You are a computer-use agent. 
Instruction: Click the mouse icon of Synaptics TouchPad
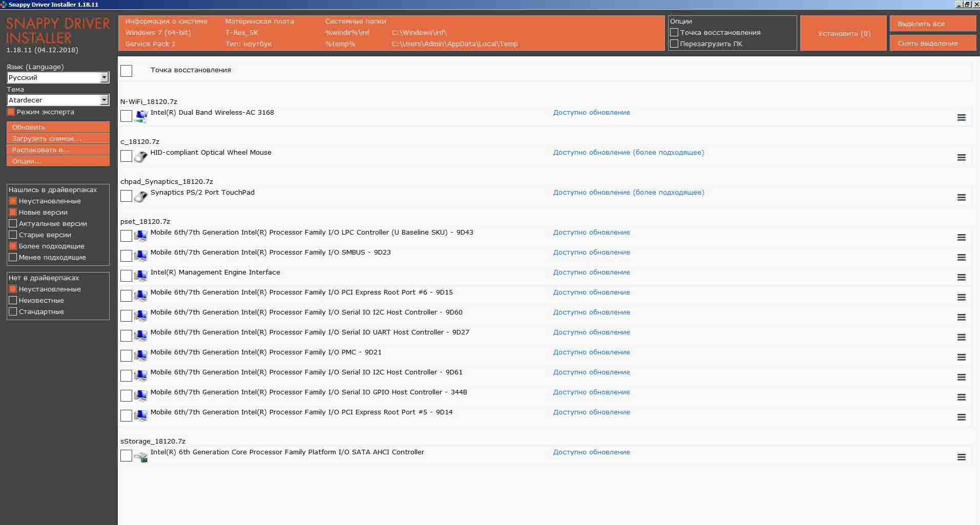tap(141, 197)
